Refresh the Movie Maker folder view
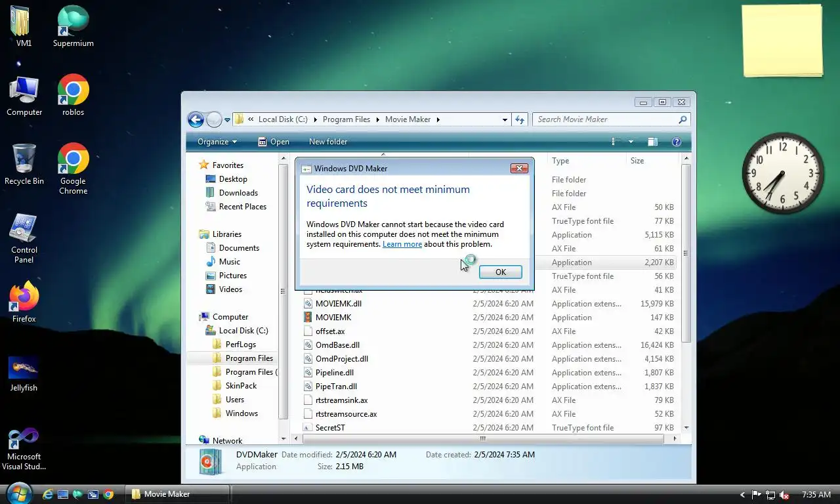The image size is (840, 504). click(520, 119)
